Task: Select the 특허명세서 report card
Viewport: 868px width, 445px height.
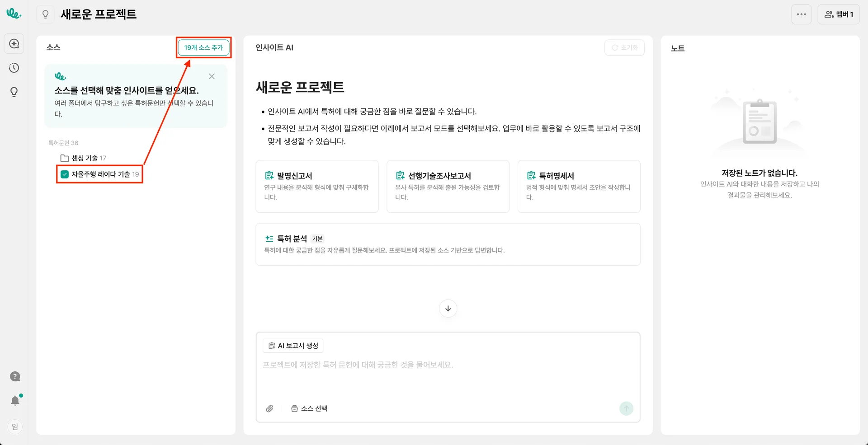Action: click(x=579, y=186)
